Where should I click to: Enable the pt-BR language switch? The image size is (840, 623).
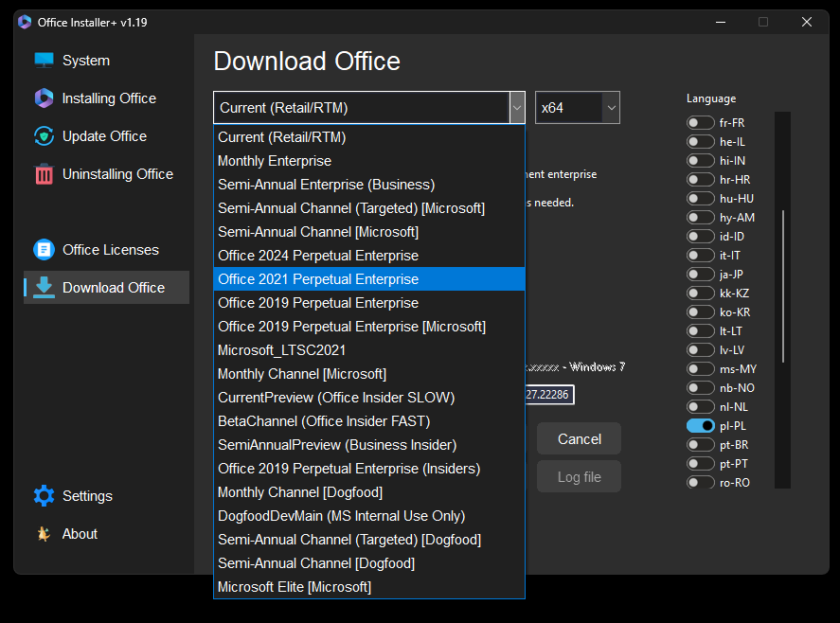pyautogui.click(x=701, y=445)
